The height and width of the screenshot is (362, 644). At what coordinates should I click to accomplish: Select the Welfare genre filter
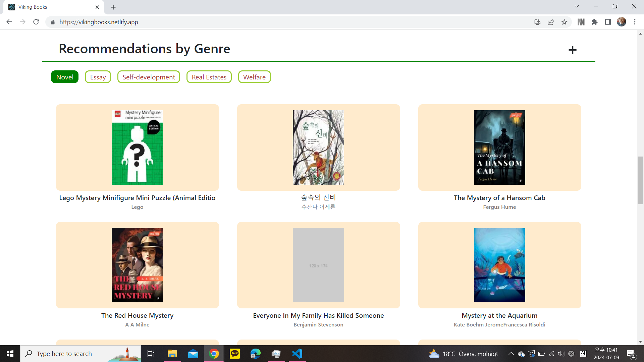254,77
